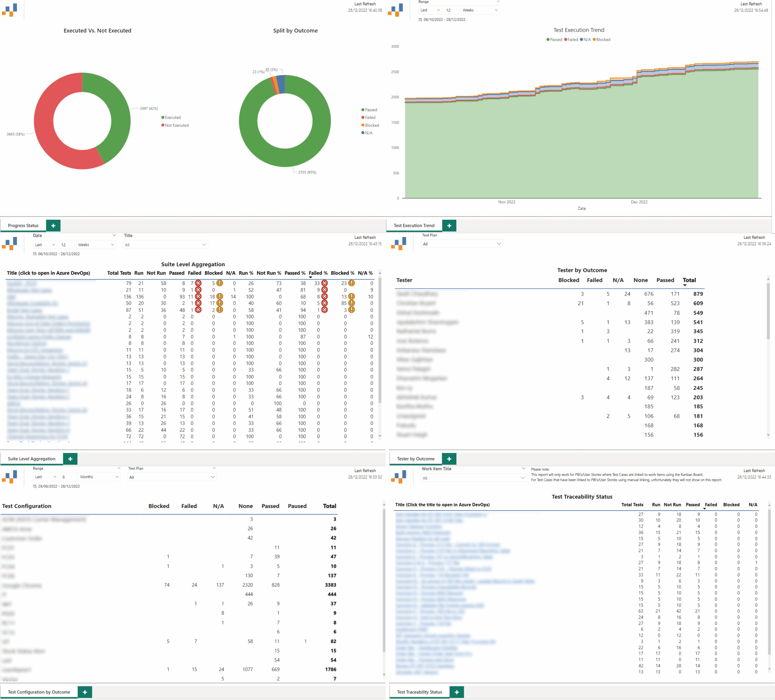Click a red Failed error icon in Suite Level Aggregation
775x700 pixels.
(x=198, y=283)
